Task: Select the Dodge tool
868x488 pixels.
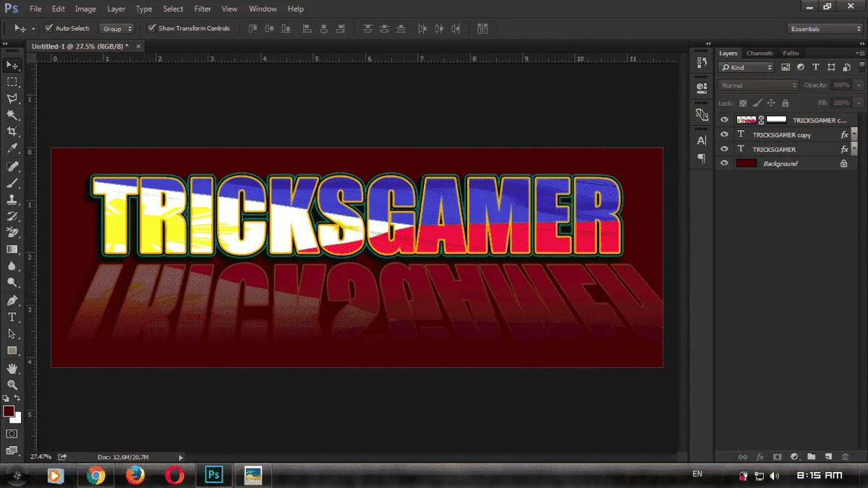Action: (x=12, y=283)
